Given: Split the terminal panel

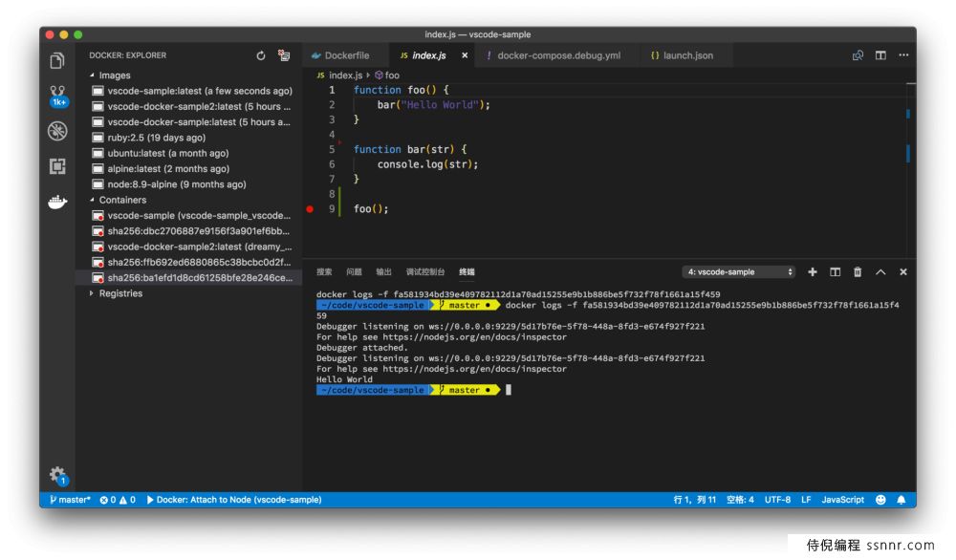Looking at the screenshot, I should (x=835, y=272).
